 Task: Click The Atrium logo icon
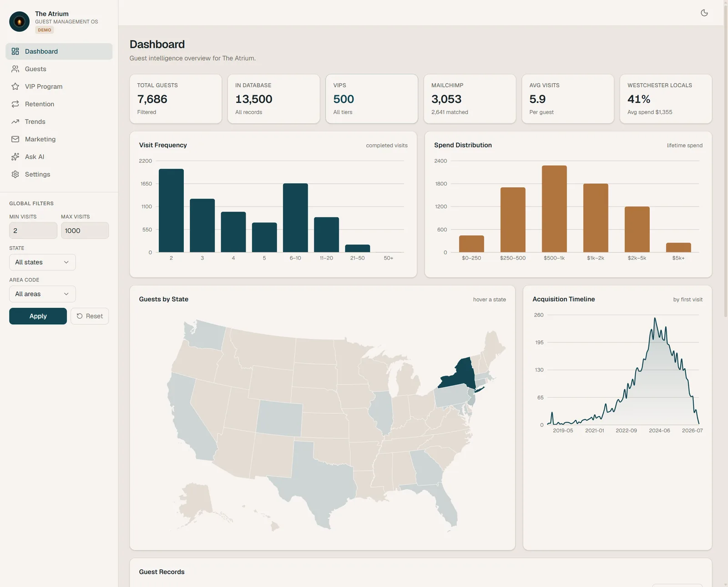click(19, 21)
